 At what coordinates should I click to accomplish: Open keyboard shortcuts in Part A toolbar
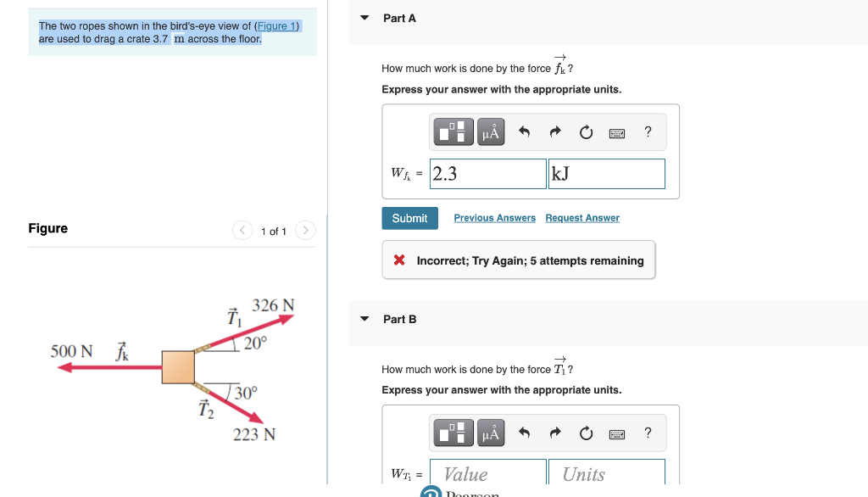click(x=617, y=133)
